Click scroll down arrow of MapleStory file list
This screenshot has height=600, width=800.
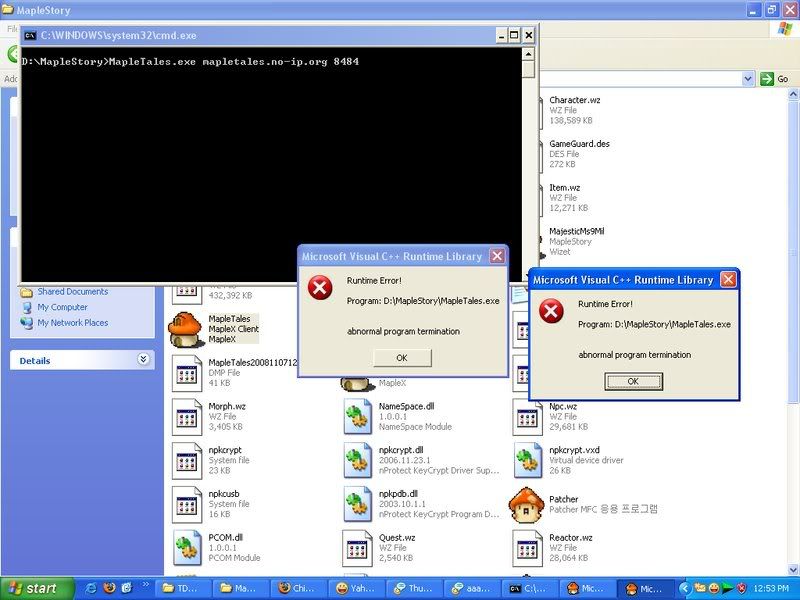click(x=793, y=569)
